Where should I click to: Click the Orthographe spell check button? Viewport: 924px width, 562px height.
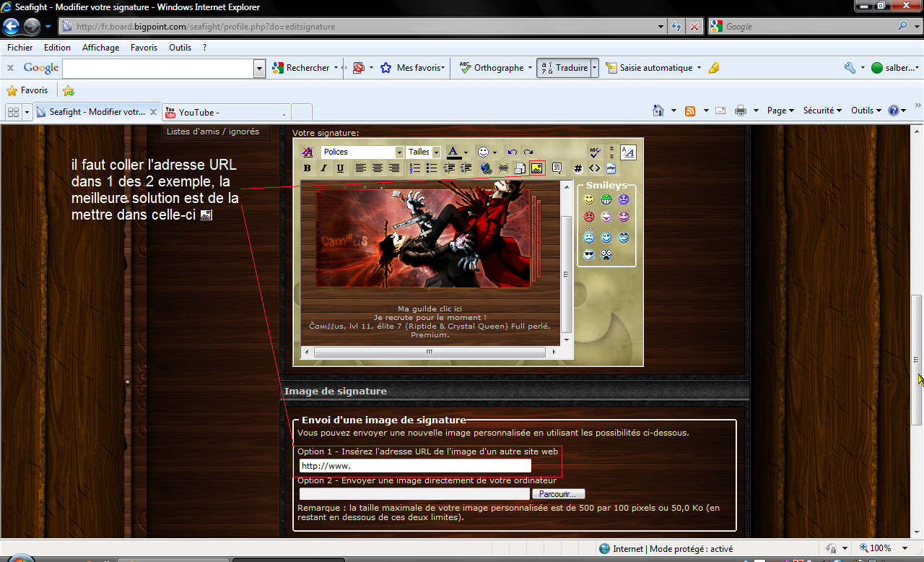(492, 68)
